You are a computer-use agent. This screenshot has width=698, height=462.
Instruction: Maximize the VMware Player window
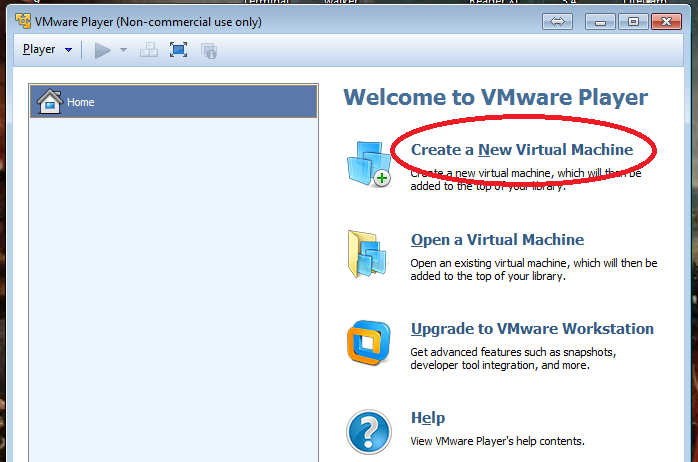point(633,21)
